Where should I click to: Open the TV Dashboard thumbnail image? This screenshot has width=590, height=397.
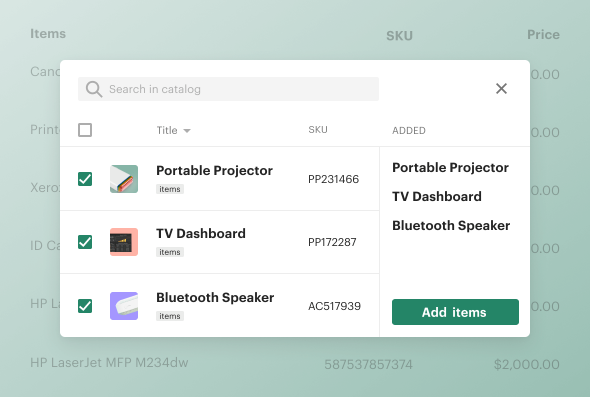[124, 242]
